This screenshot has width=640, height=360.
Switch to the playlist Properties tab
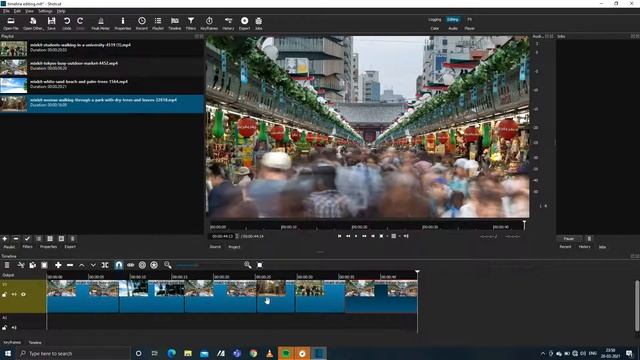[x=48, y=247]
